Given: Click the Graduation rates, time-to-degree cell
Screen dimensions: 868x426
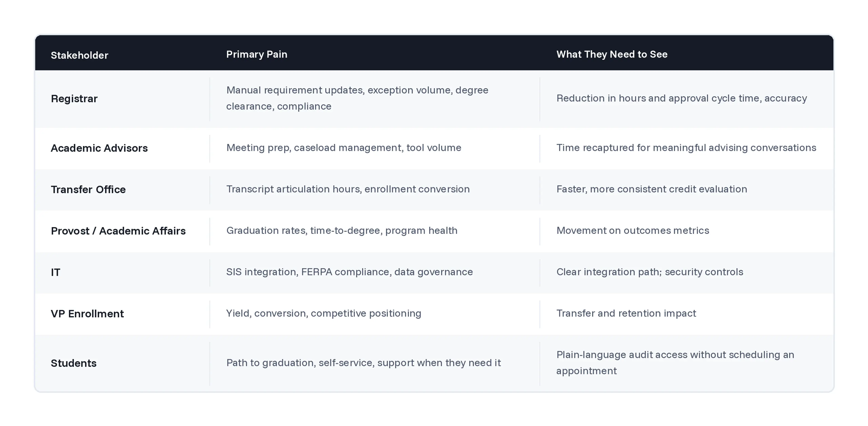Looking at the screenshot, I should (342, 231).
